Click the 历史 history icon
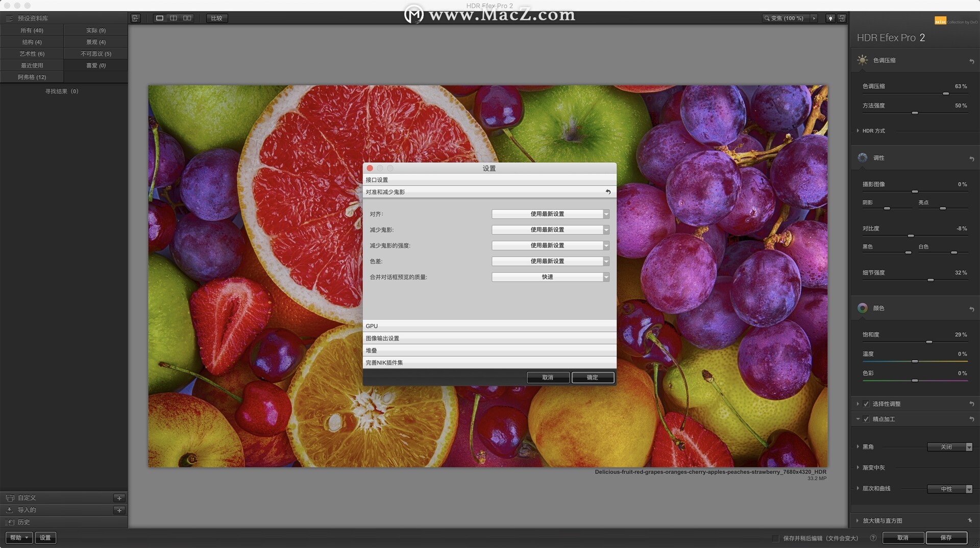 9,522
